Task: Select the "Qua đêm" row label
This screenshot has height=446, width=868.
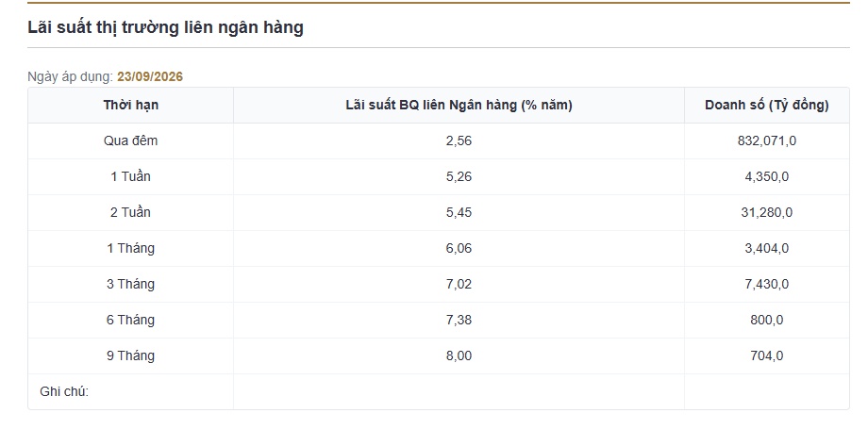Action: (x=130, y=140)
